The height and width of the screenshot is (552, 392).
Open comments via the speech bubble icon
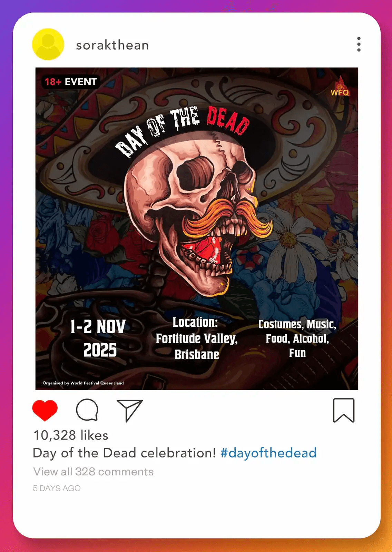[87, 410]
